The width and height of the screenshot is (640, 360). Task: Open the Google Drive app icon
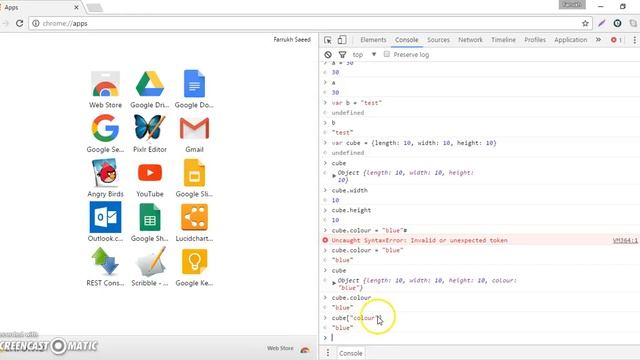pos(150,84)
